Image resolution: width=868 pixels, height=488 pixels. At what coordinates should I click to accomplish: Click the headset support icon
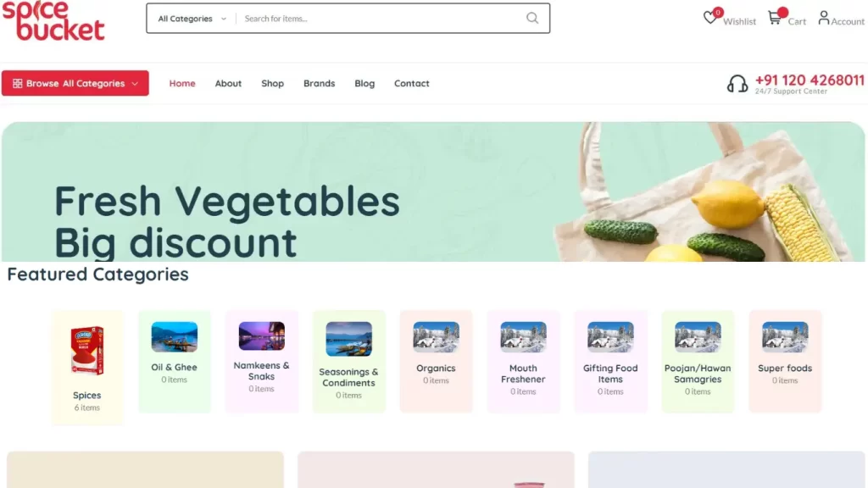(x=737, y=84)
